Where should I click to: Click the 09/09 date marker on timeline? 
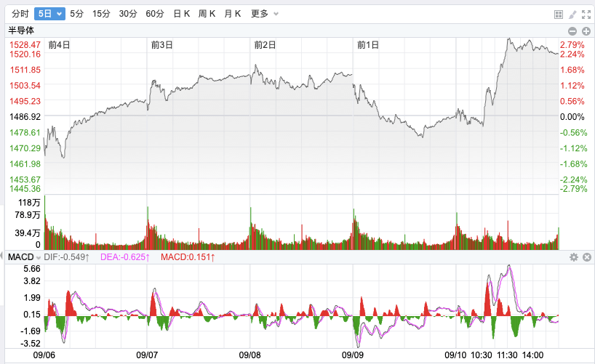[x=353, y=355]
